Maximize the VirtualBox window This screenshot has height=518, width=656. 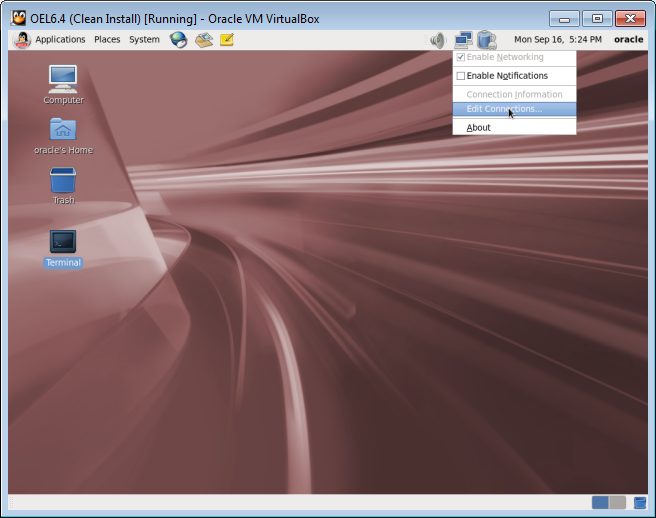coord(597,19)
